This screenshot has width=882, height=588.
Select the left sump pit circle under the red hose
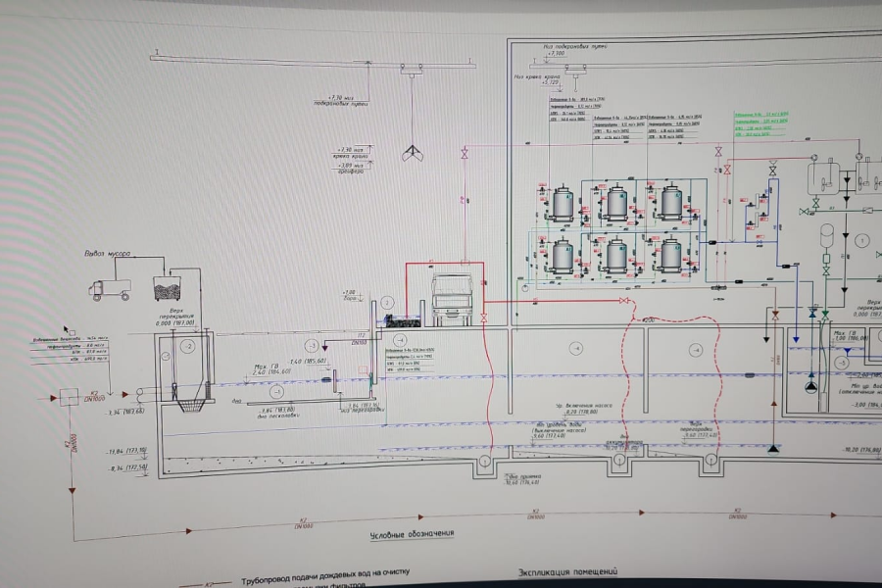(x=485, y=462)
